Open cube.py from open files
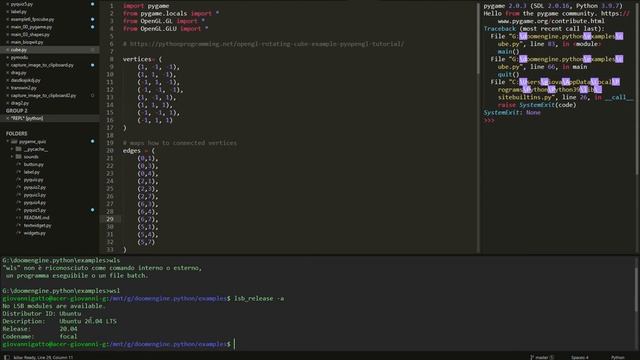640x360 pixels. pos(19,50)
